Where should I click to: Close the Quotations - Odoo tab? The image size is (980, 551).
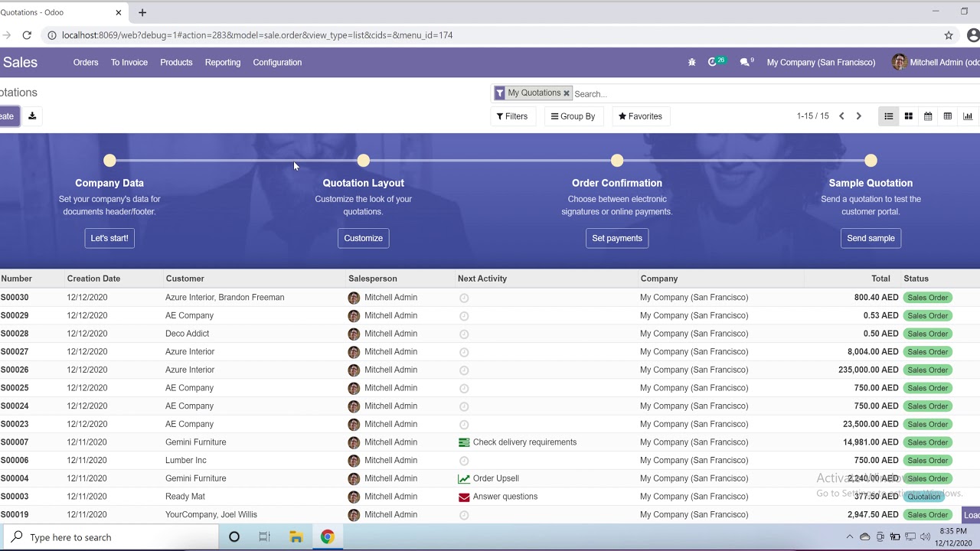point(119,12)
